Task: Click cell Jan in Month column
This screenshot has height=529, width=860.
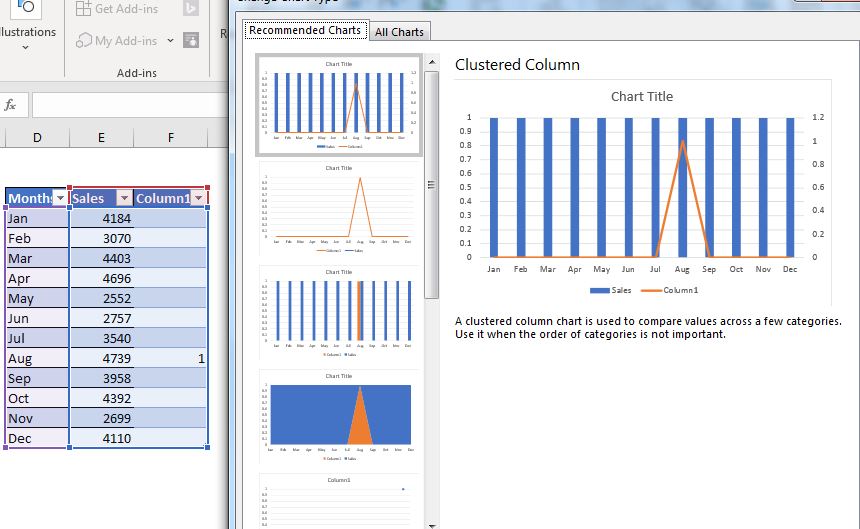Action: coord(37,218)
